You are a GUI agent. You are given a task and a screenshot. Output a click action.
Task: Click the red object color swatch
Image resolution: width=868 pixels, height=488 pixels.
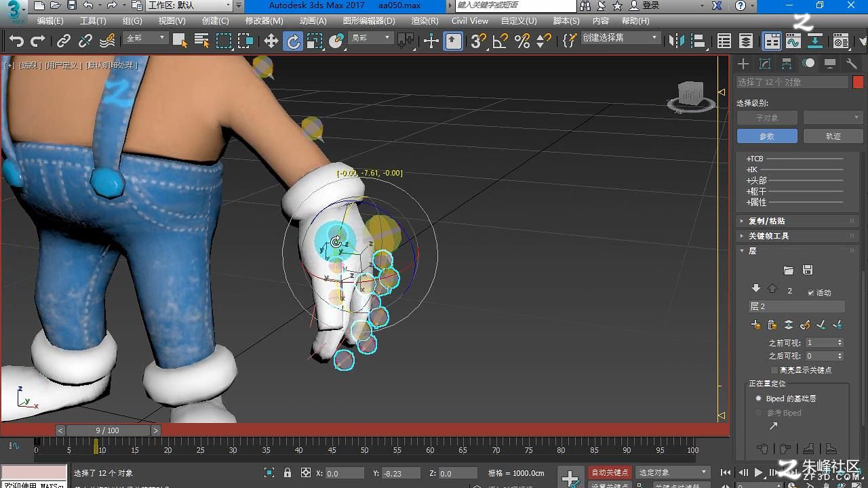(858, 82)
